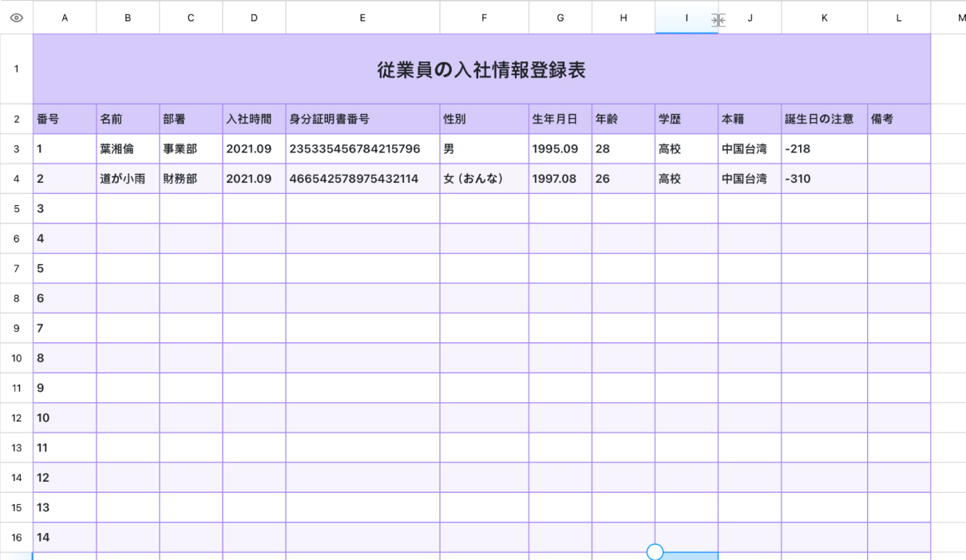Select the cell containing 男
The width and height of the screenshot is (966, 560).
484,149
